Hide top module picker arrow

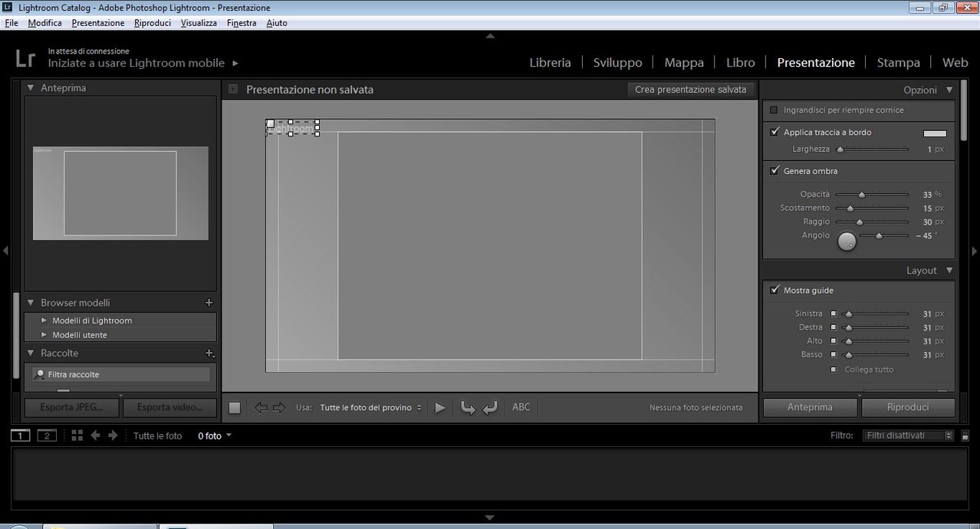[x=490, y=35]
